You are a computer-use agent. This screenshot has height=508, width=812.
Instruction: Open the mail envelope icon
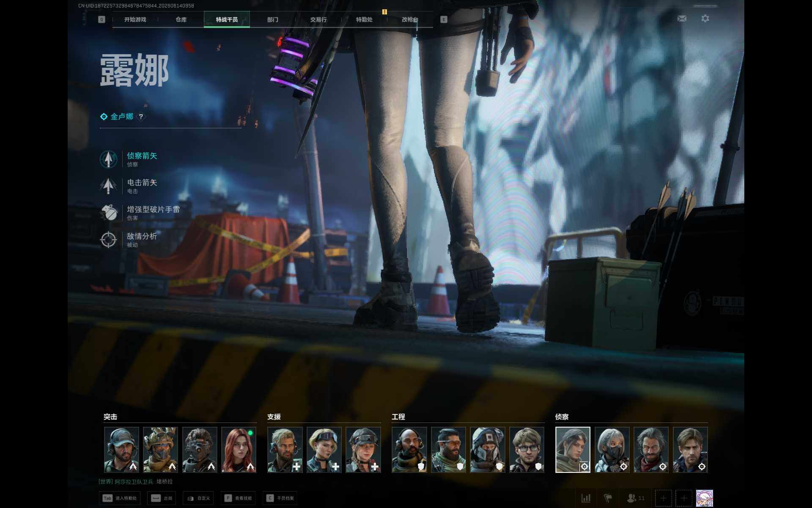click(x=682, y=19)
